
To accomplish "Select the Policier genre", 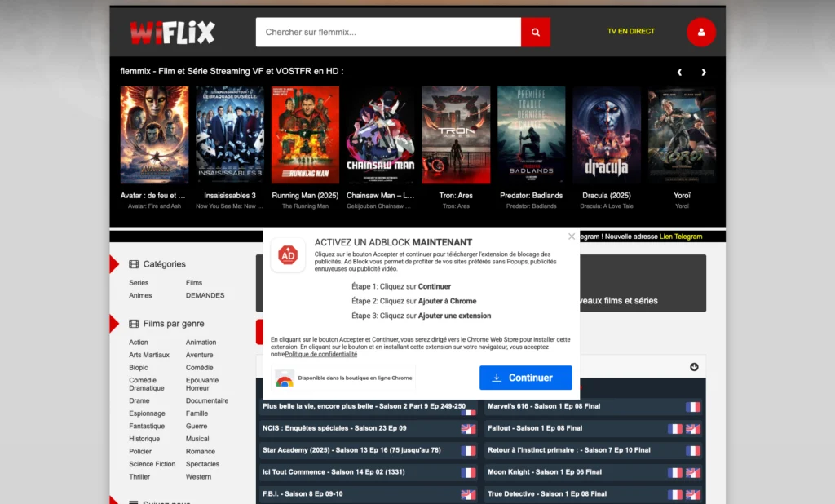I will [x=140, y=452].
